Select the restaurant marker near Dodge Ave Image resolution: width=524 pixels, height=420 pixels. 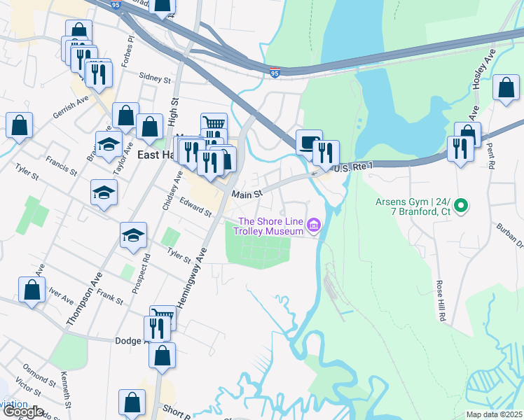point(157,329)
